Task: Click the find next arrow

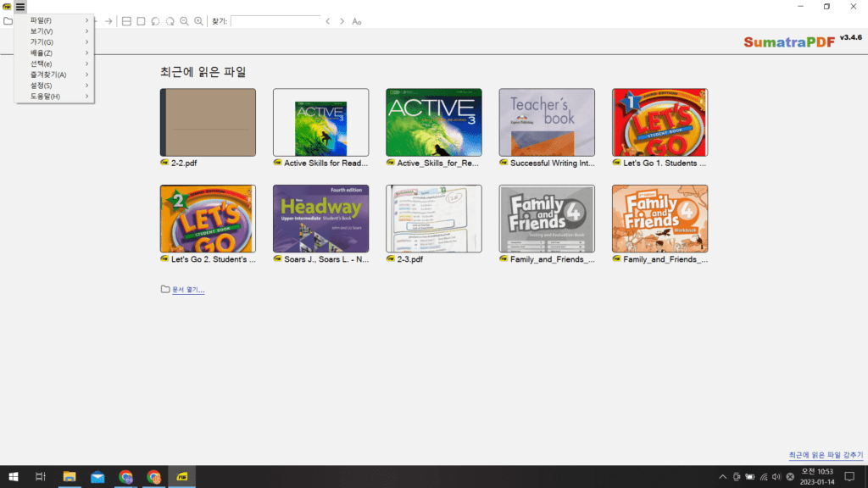Action: pos(342,21)
